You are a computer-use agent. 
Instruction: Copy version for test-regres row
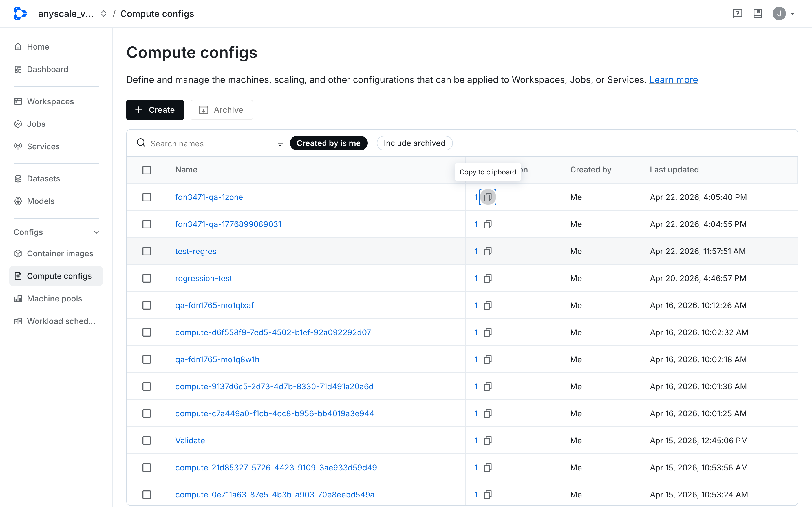coord(487,251)
